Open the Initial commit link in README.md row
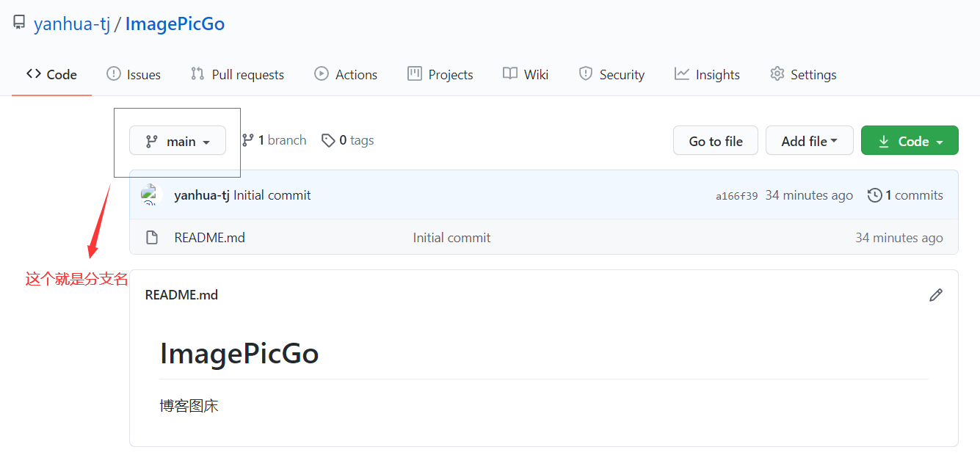Viewport: 980px width, 458px height. click(451, 238)
